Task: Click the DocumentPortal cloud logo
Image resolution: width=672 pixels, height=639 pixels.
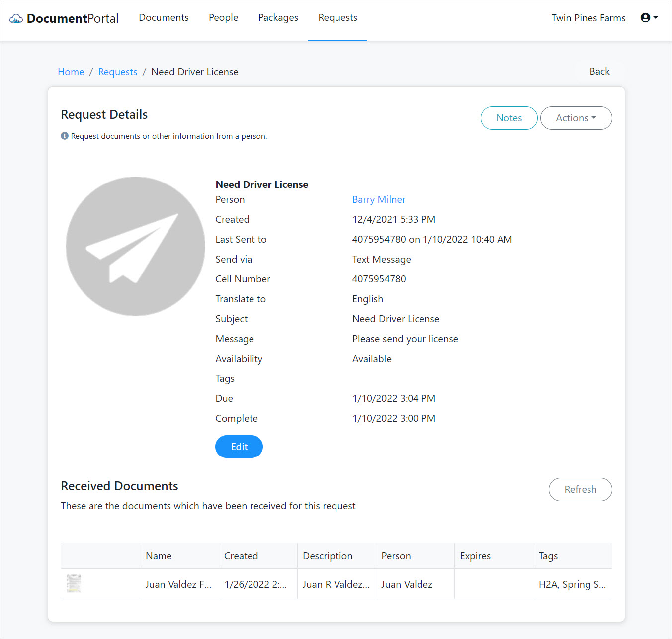Action: tap(15, 18)
